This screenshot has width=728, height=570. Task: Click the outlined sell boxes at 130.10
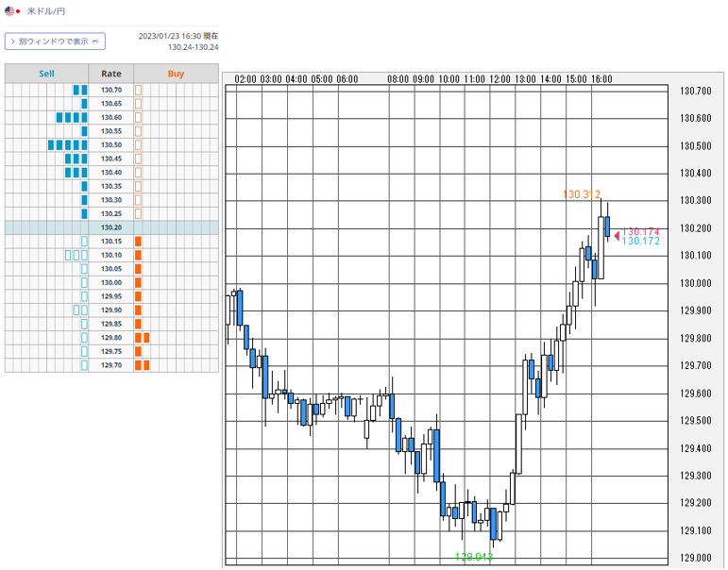click(76, 255)
